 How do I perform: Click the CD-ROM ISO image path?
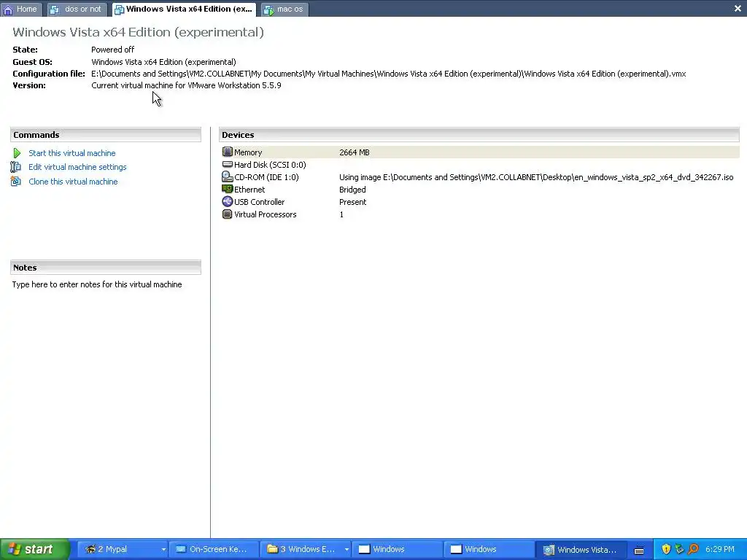point(536,177)
